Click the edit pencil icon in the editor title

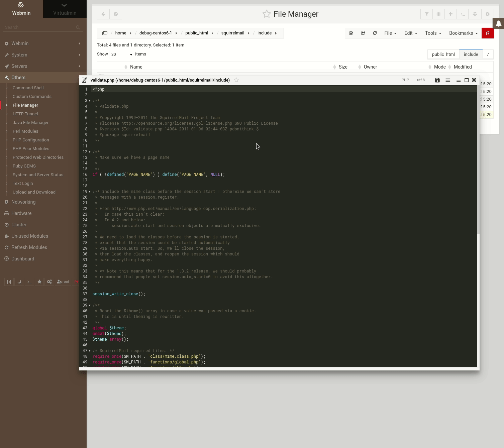84,80
